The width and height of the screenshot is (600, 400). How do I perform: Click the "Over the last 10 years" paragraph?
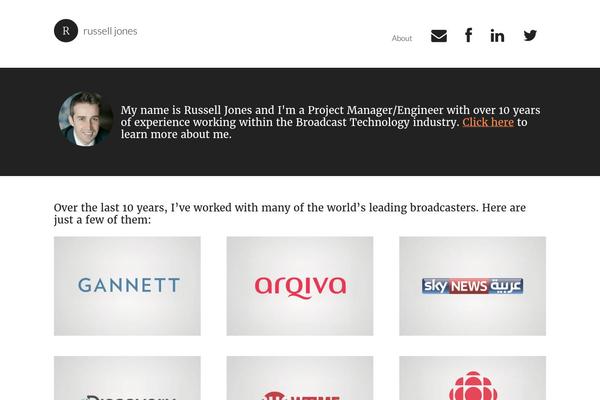[x=290, y=214]
